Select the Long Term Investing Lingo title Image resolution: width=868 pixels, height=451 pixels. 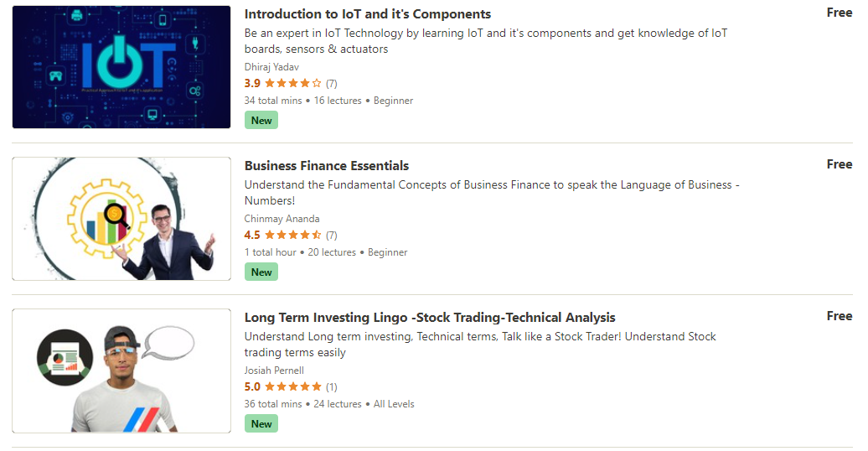click(430, 318)
